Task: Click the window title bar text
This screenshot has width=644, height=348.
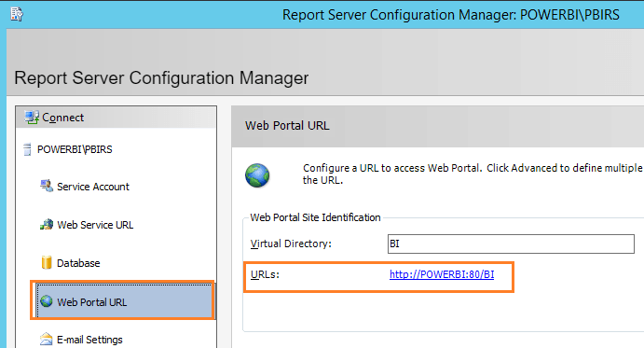Action: click(451, 15)
